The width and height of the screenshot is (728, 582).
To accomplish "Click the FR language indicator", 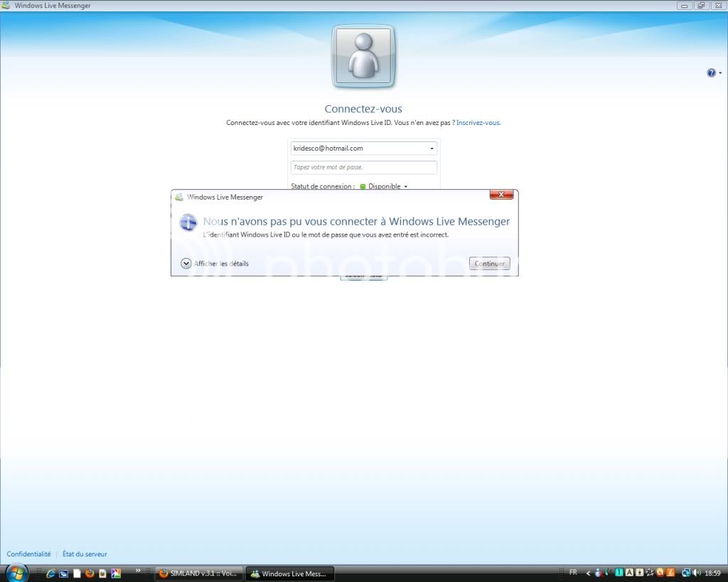I will [x=574, y=572].
